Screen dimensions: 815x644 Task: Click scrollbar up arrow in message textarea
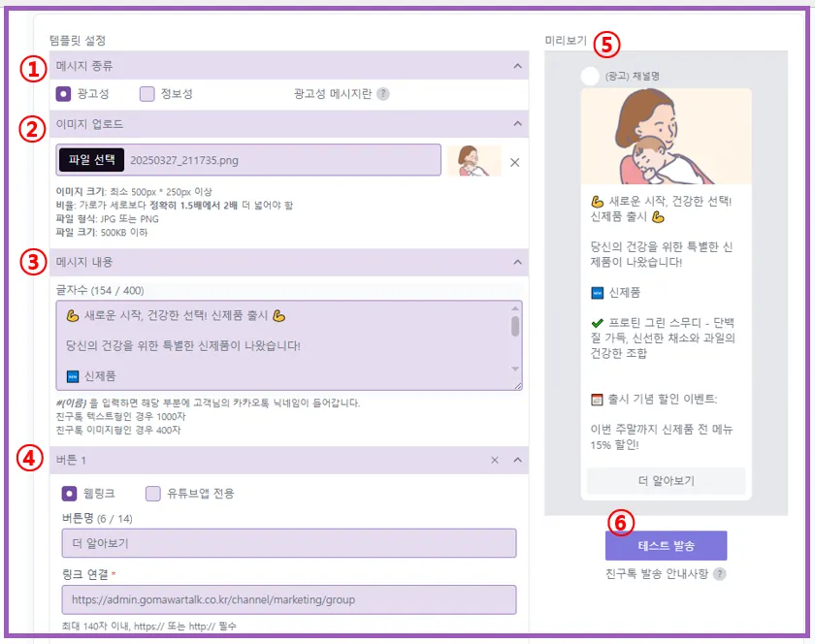515,308
